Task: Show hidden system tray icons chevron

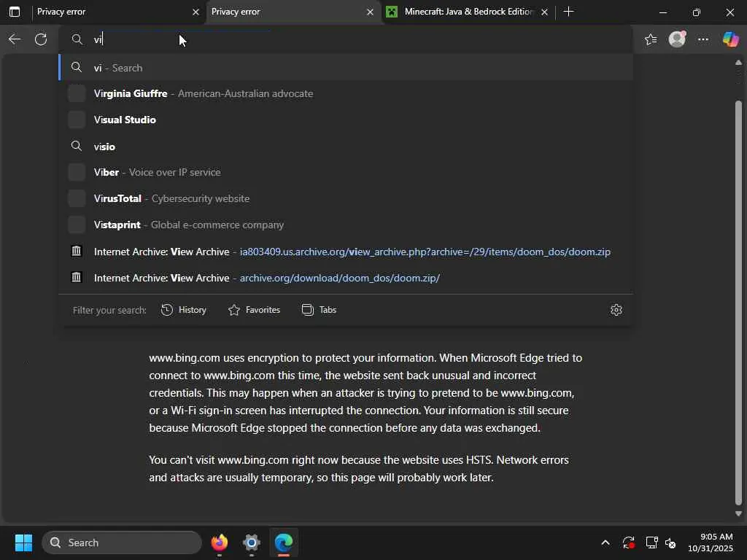Action: coord(605,542)
